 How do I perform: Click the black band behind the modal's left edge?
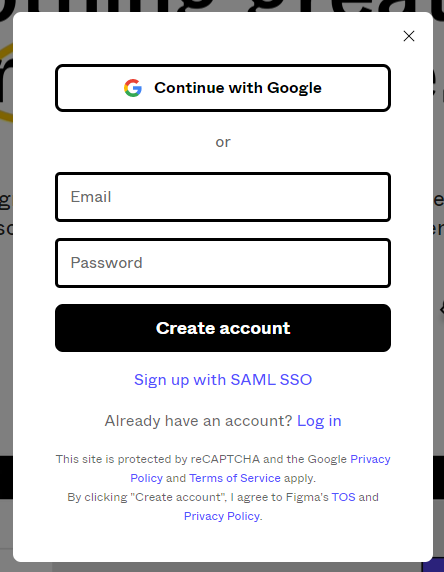coord(6,477)
